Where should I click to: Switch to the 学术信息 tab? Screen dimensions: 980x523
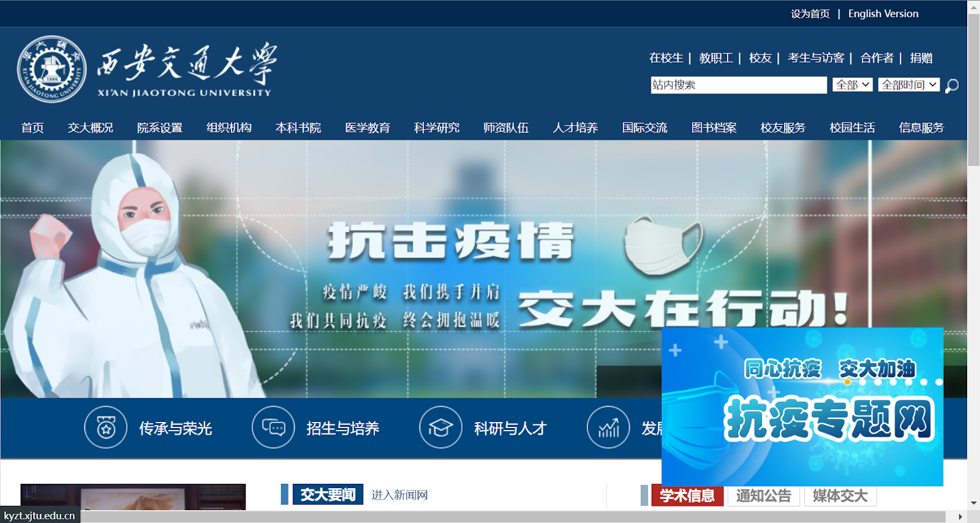(x=687, y=495)
